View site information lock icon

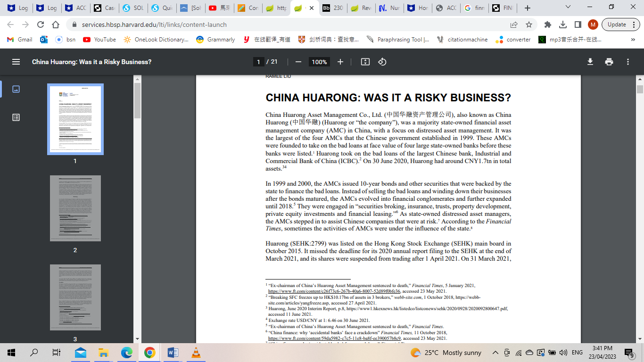coord(74,25)
